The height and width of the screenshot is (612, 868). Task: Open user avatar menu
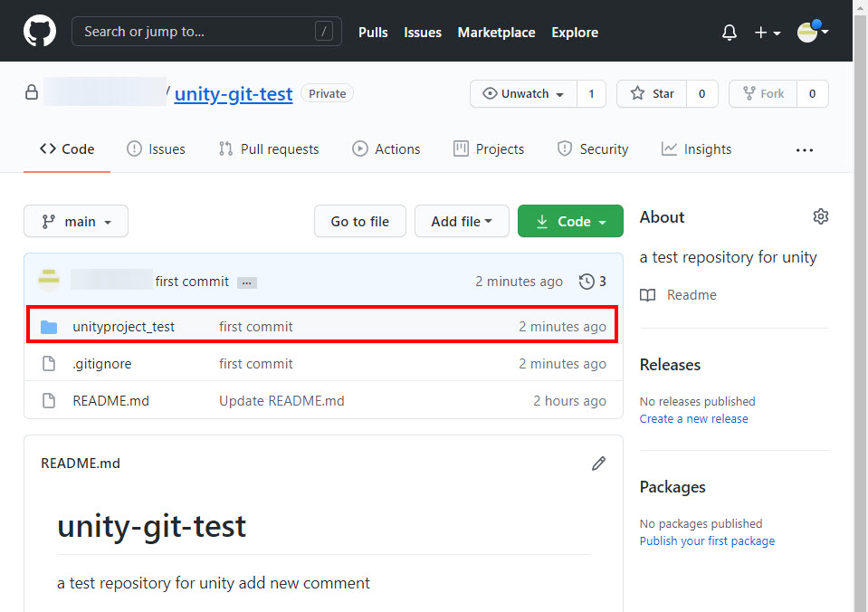click(x=812, y=32)
